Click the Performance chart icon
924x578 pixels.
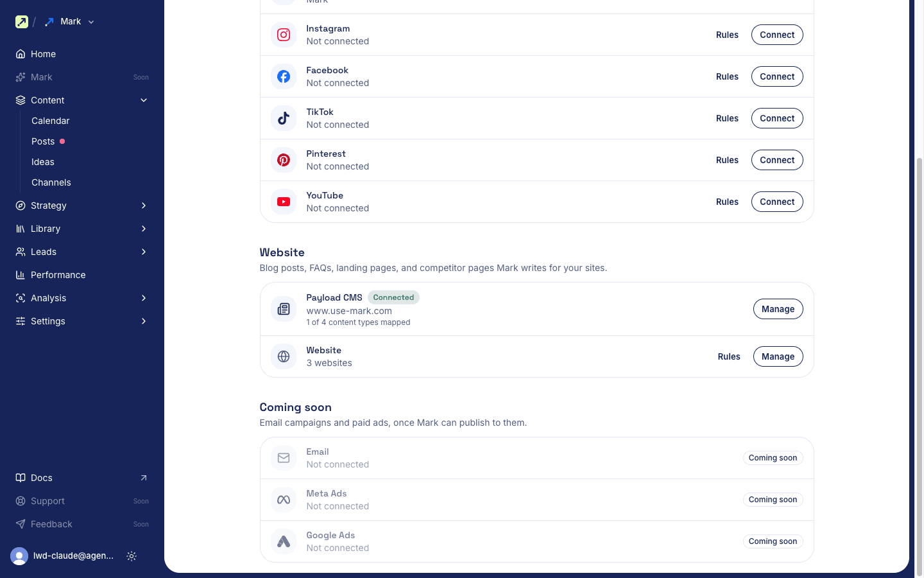pyautogui.click(x=21, y=275)
